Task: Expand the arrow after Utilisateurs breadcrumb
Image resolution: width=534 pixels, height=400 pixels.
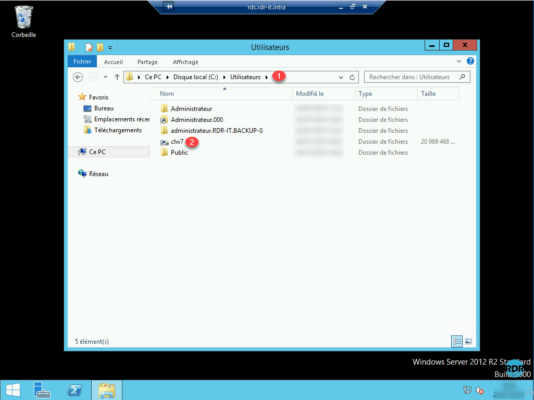Action: point(266,77)
